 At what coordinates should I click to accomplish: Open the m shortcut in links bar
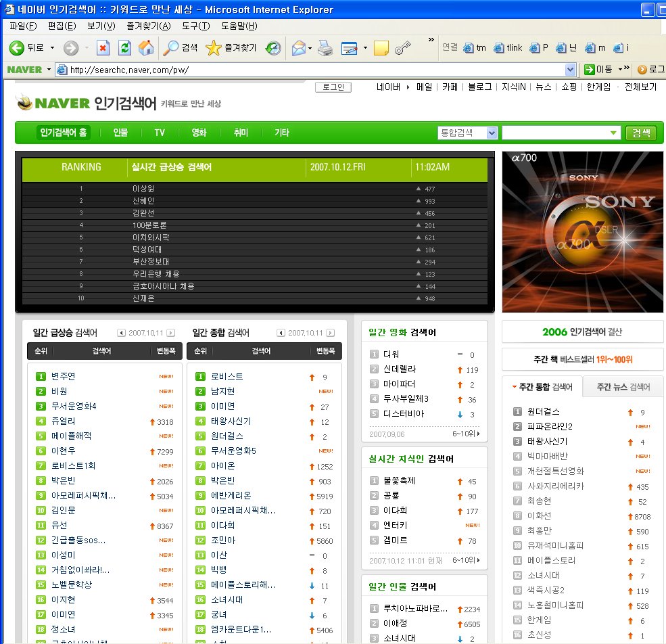pos(595,47)
